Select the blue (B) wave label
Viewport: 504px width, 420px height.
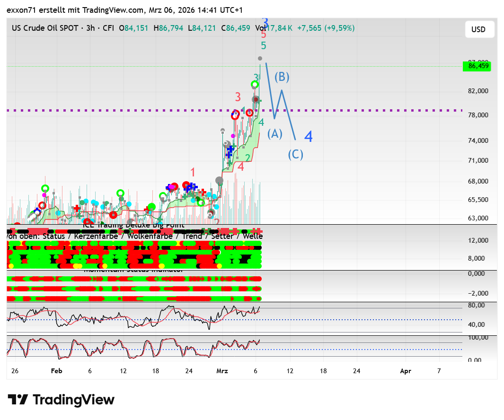pyautogui.click(x=282, y=77)
